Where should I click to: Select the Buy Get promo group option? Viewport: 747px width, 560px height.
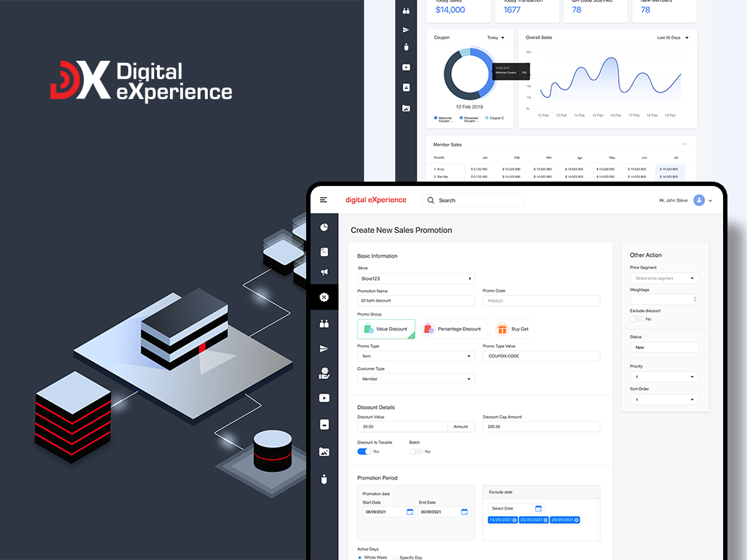513,329
